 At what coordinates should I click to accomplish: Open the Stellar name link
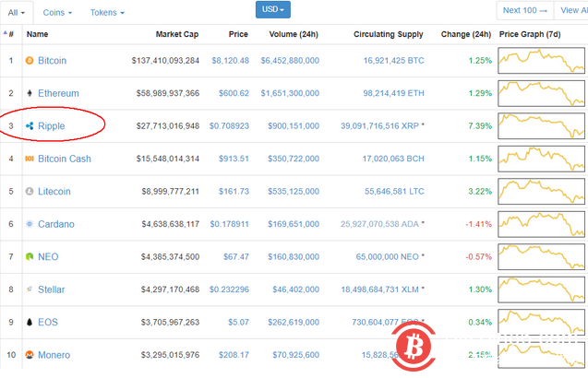[x=52, y=289]
